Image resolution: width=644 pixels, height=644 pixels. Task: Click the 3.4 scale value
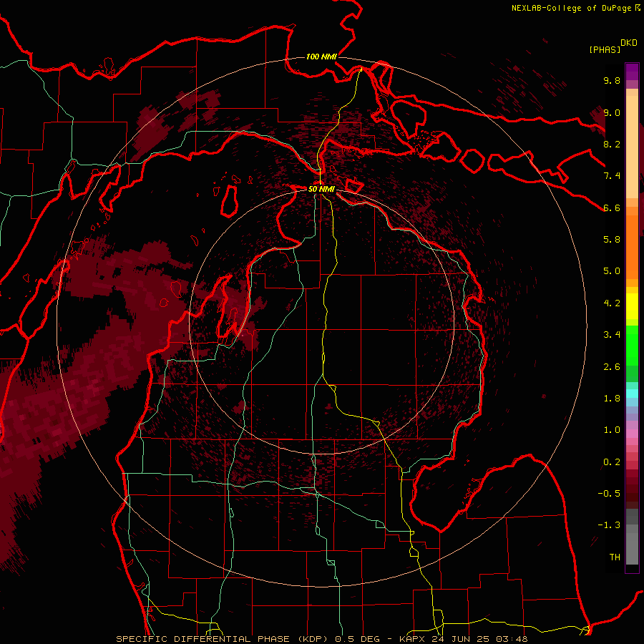pyautogui.click(x=612, y=335)
